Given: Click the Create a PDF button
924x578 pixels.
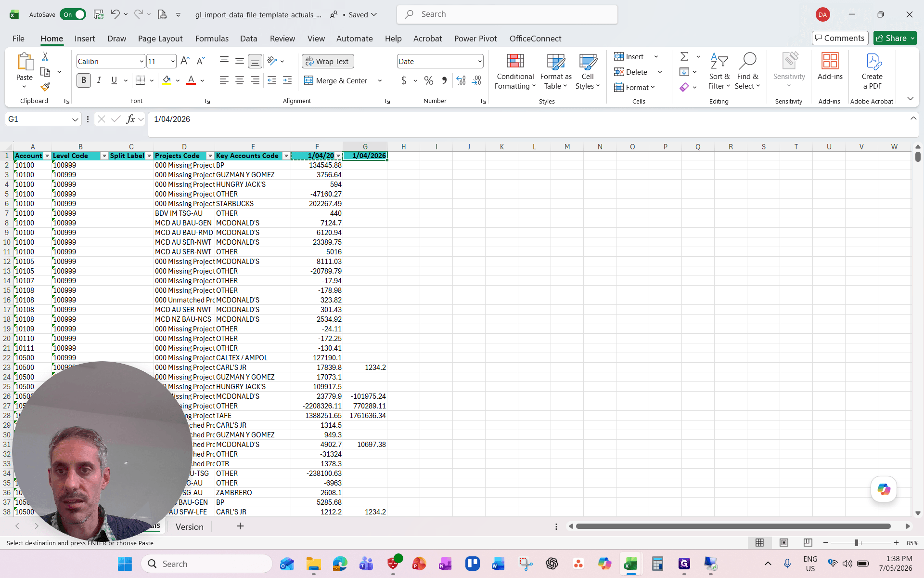Looking at the screenshot, I should (872, 72).
